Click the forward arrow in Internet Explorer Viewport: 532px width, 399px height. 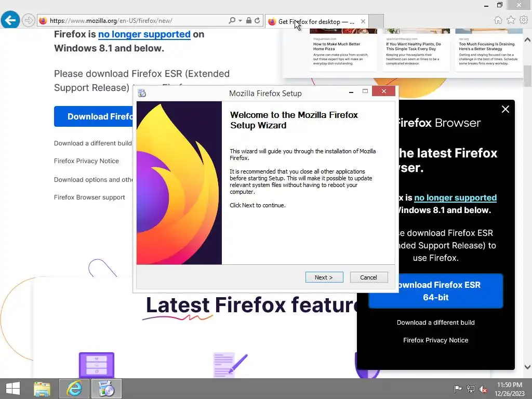click(29, 20)
